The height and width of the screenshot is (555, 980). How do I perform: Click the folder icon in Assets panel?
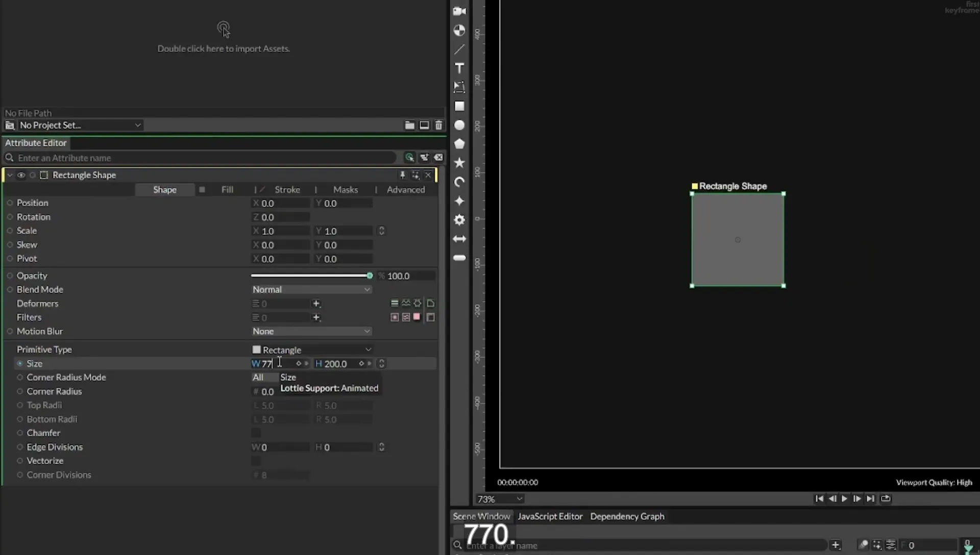pyautogui.click(x=409, y=125)
